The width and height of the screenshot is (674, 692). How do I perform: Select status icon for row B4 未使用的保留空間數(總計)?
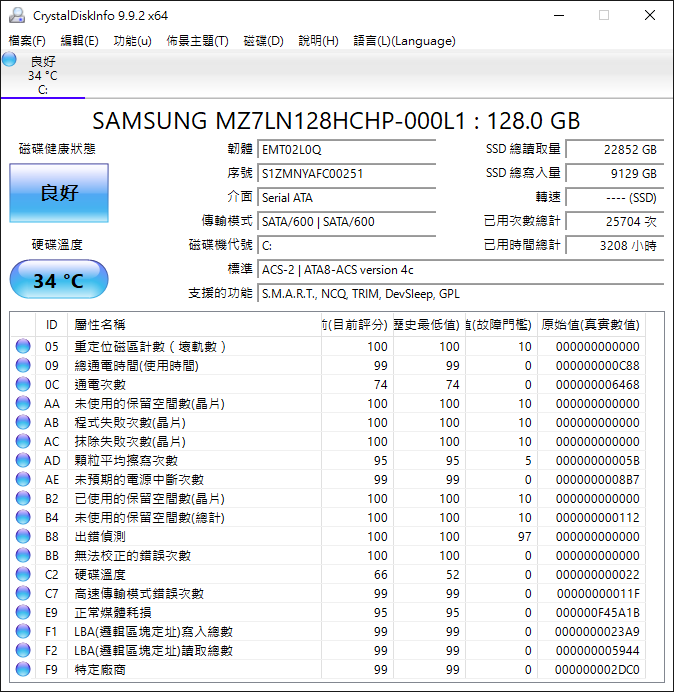[23, 517]
